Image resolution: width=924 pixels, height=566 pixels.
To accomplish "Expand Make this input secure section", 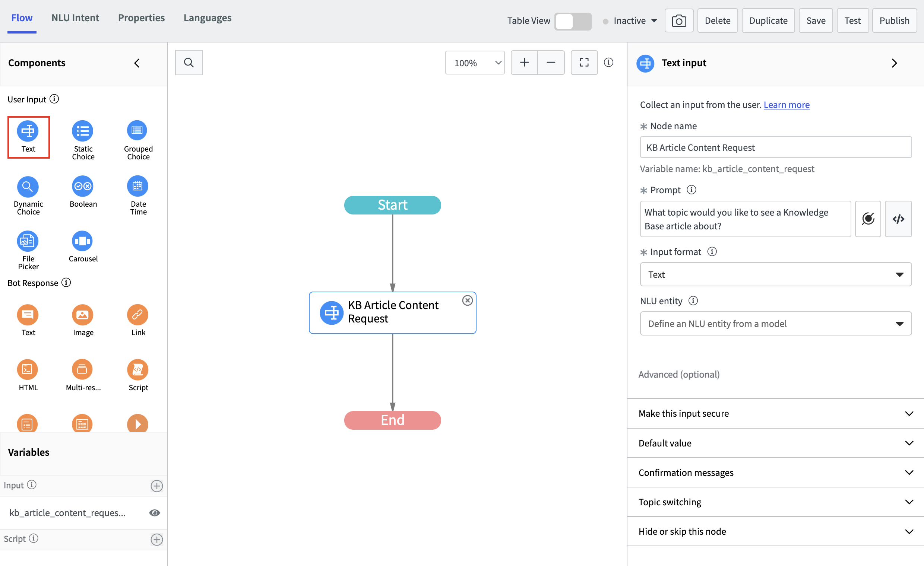I will 775,413.
